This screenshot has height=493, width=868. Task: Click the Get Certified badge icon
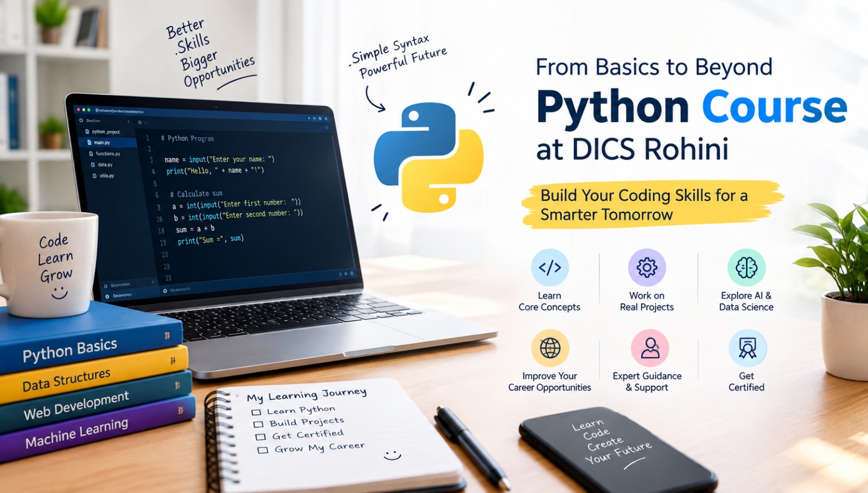click(747, 348)
